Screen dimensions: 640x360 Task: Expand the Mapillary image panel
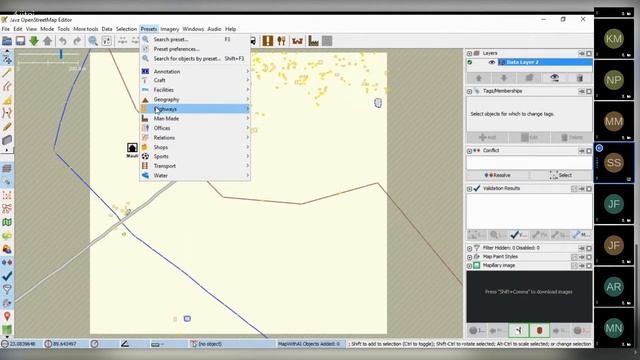point(469,266)
